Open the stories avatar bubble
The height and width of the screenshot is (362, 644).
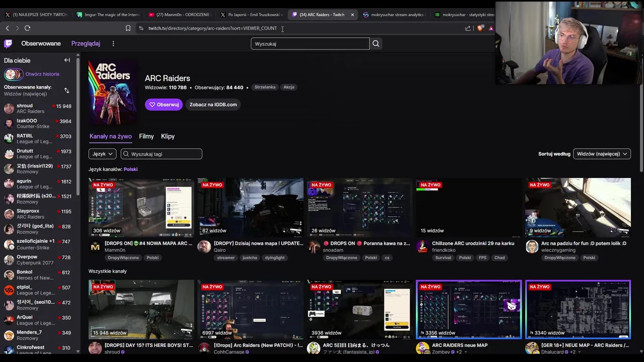[14, 74]
